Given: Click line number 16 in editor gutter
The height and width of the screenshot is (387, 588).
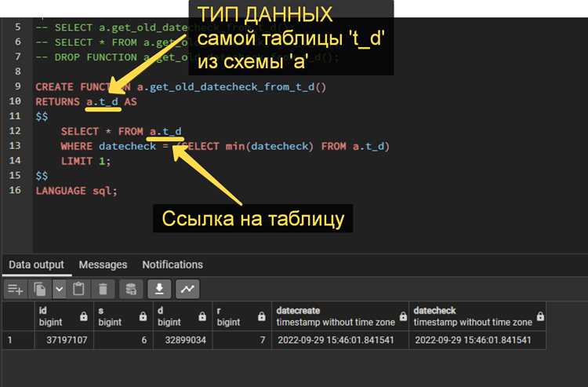Looking at the screenshot, I should tap(15, 190).
